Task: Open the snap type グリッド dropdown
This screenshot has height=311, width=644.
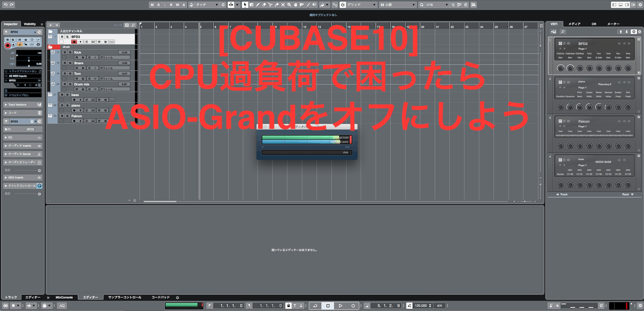Action: point(362,5)
